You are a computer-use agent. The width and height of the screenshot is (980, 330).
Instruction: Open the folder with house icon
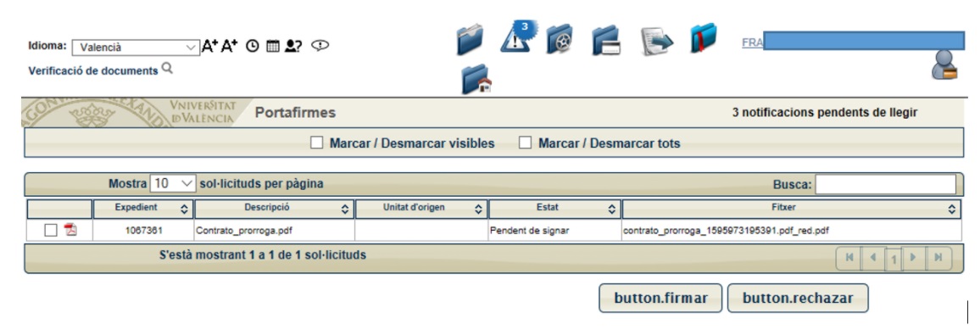(476, 80)
